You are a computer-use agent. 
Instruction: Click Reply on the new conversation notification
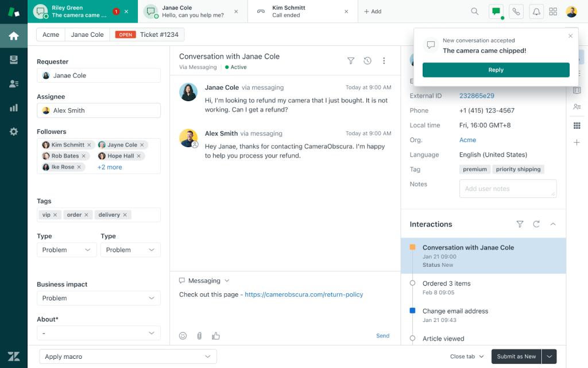click(x=495, y=70)
